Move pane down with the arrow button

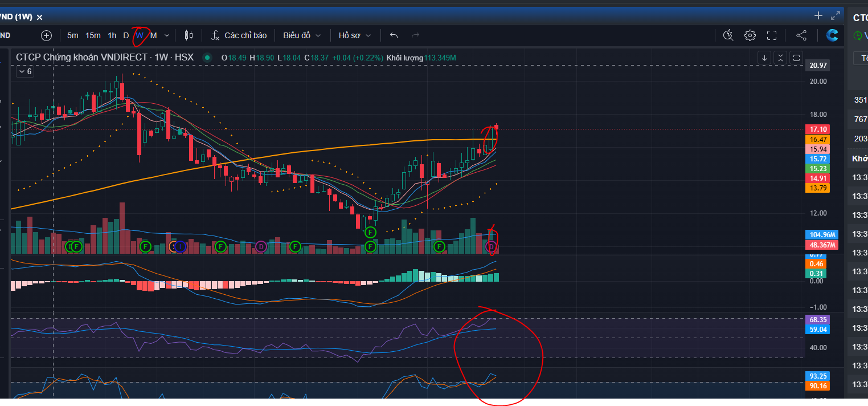[764, 58]
